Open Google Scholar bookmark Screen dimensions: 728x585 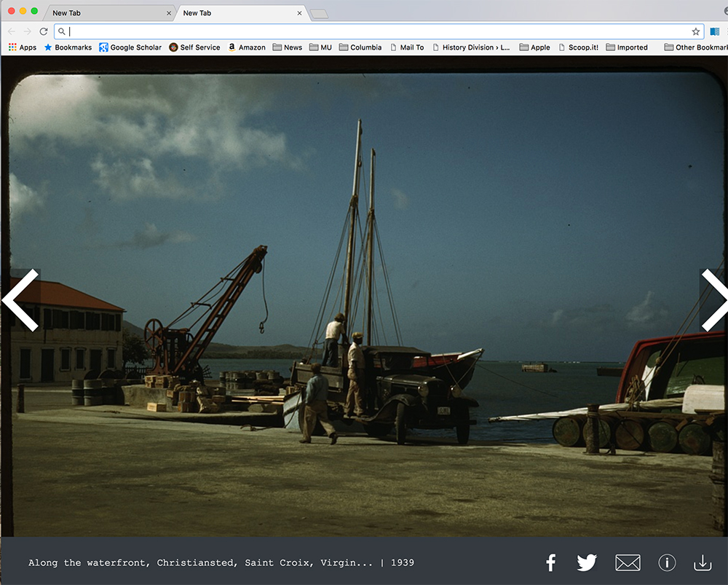(130, 47)
